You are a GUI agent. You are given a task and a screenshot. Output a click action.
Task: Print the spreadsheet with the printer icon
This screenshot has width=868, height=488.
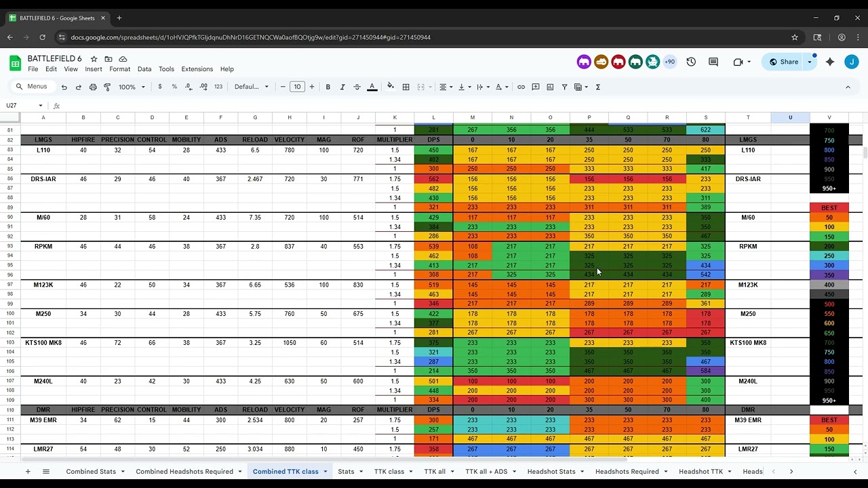pyautogui.click(x=93, y=87)
